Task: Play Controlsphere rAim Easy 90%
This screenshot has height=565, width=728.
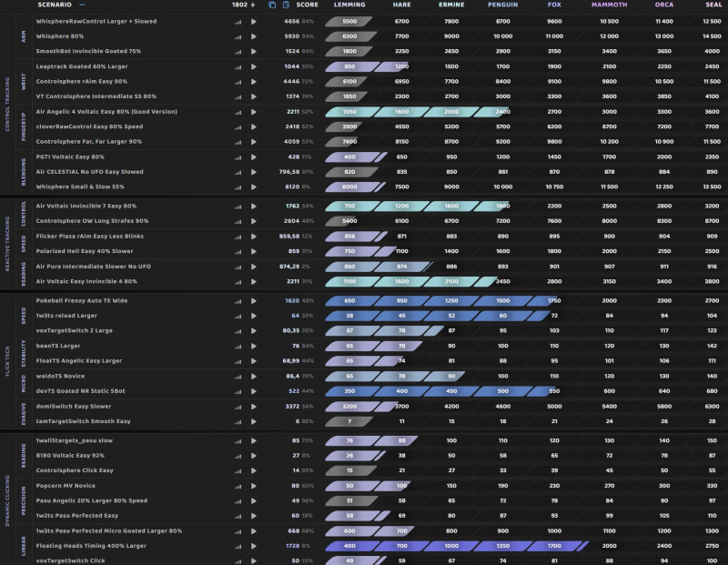Action: coord(254,82)
